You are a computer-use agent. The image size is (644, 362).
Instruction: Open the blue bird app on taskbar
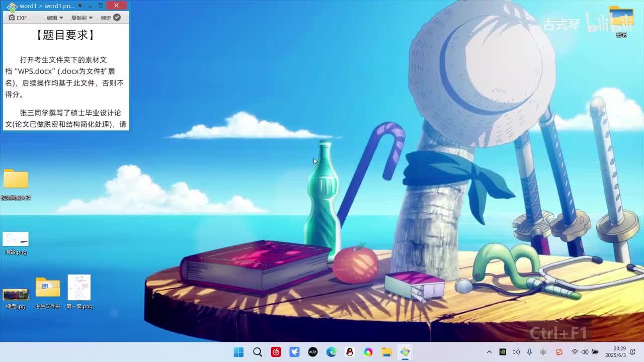coord(294,352)
